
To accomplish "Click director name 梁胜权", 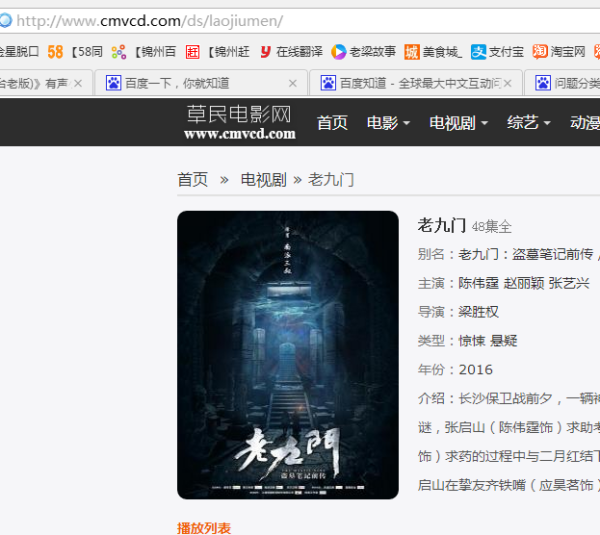I will coord(479,312).
